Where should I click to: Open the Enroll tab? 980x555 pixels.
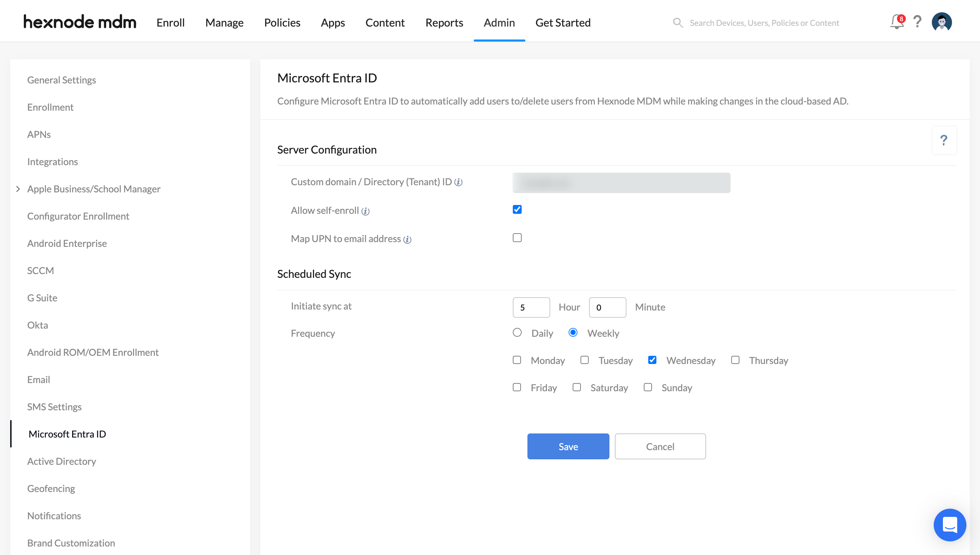pos(170,22)
